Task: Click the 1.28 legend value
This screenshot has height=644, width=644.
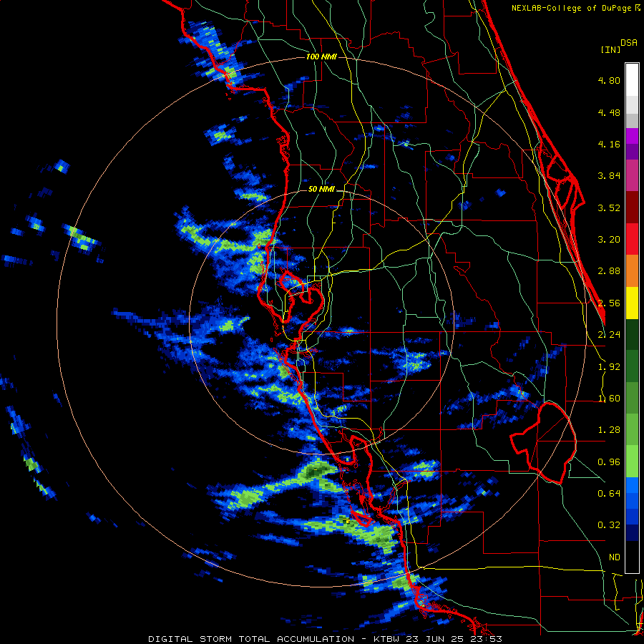Action: click(609, 430)
